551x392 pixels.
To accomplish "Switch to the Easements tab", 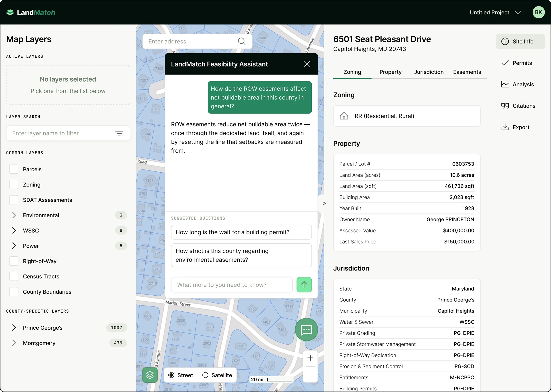I will point(467,72).
